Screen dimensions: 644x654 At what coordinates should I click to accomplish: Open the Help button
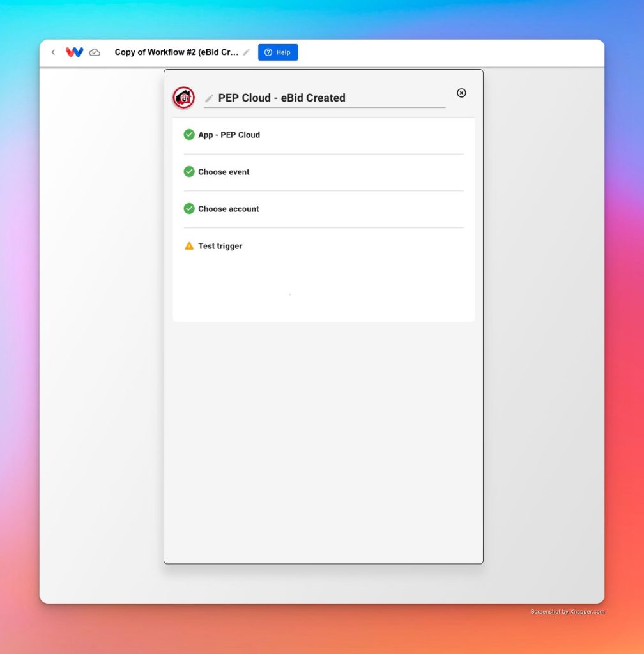[278, 52]
